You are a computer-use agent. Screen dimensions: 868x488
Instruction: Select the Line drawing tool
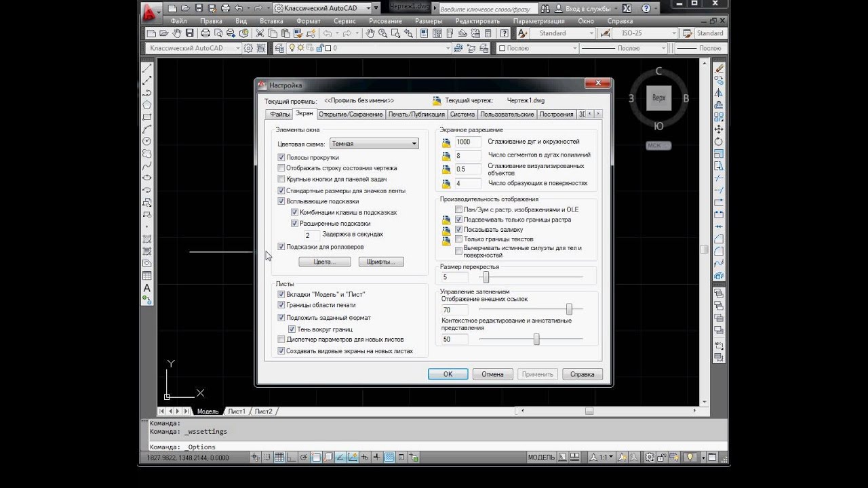[x=146, y=68]
